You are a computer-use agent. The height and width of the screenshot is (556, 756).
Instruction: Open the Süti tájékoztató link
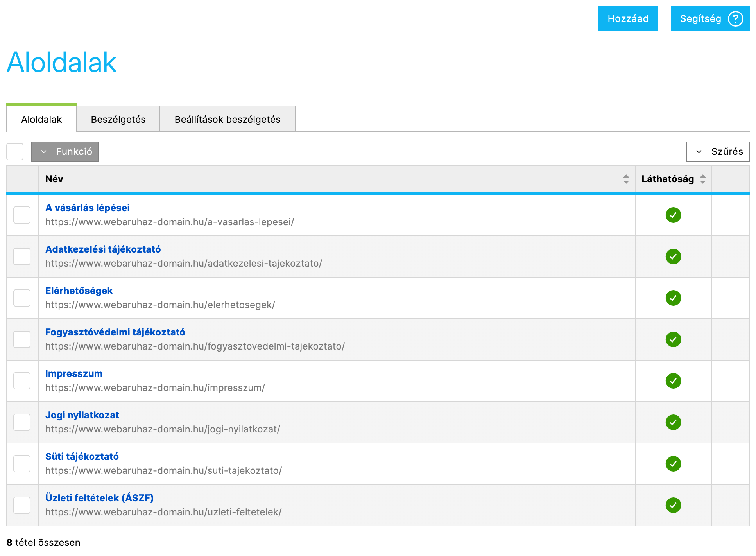[x=82, y=456]
